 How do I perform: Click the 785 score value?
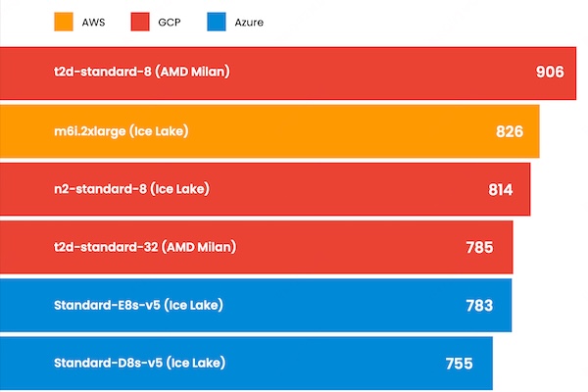[480, 248]
